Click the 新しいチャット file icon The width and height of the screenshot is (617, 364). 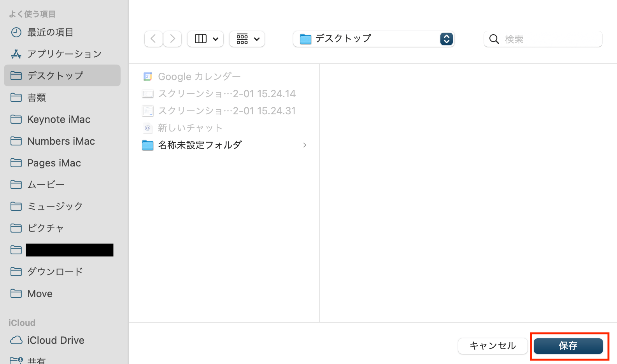[x=148, y=128]
